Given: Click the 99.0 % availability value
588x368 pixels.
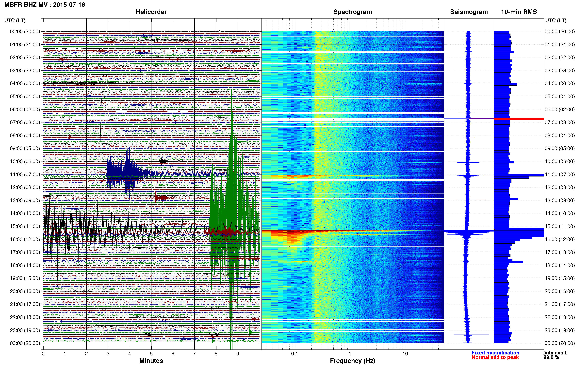Looking at the screenshot, I should point(551,357).
